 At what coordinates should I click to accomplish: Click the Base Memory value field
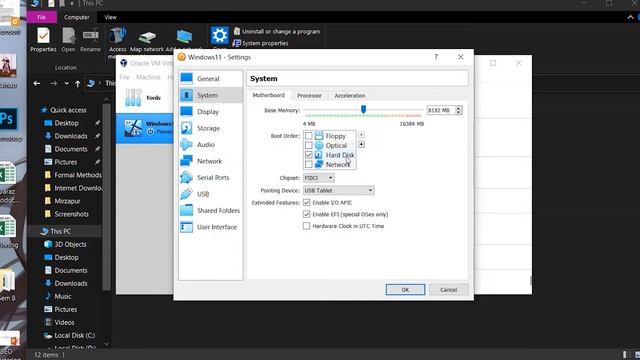(x=441, y=110)
